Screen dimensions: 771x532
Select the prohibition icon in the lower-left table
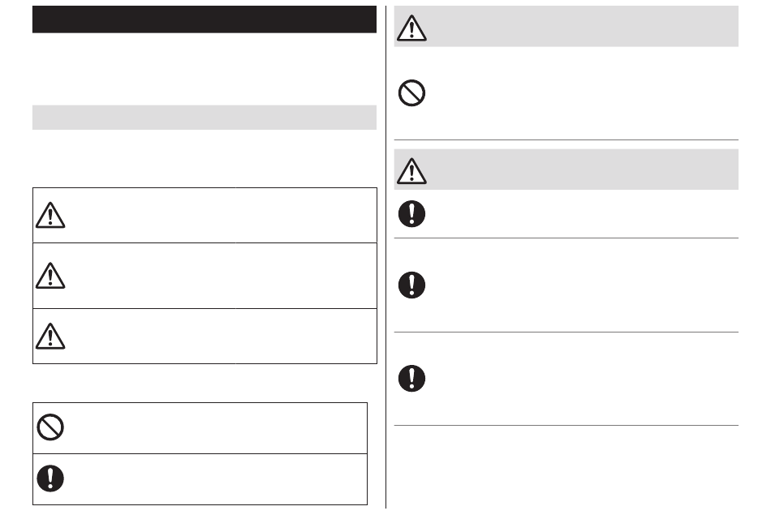click(50, 427)
